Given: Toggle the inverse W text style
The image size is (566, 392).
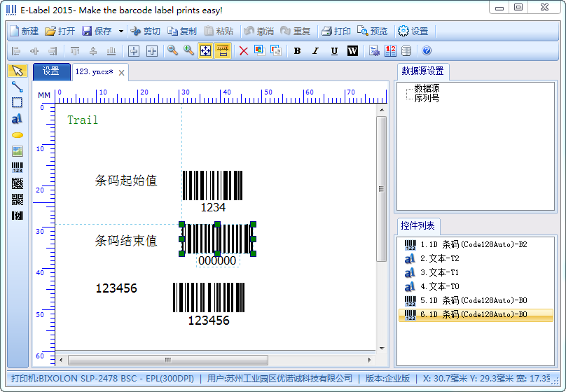Looking at the screenshot, I should coord(352,51).
